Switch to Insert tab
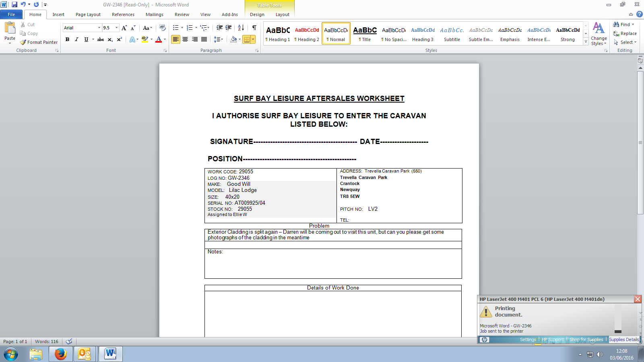This screenshot has width=644, height=362. click(58, 14)
